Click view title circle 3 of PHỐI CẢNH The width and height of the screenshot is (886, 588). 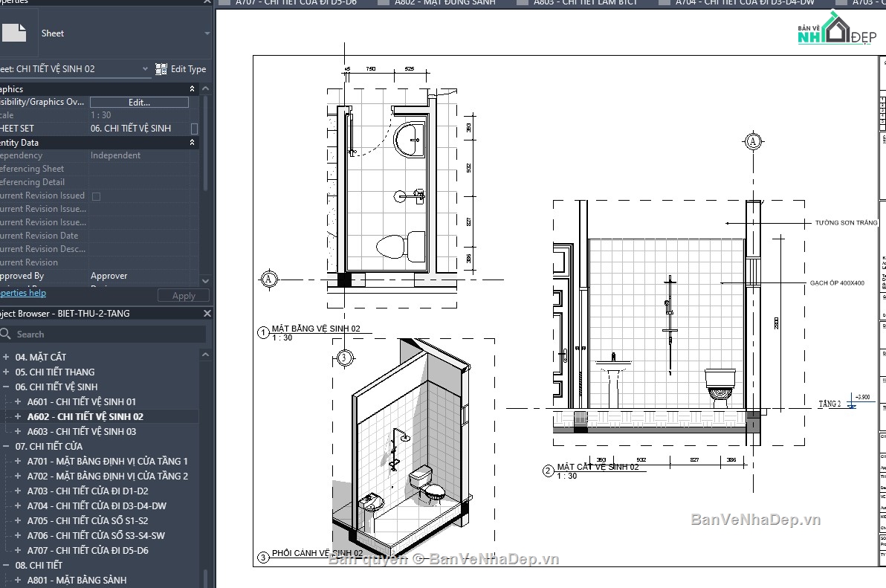pyautogui.click(x=262, y=558)
